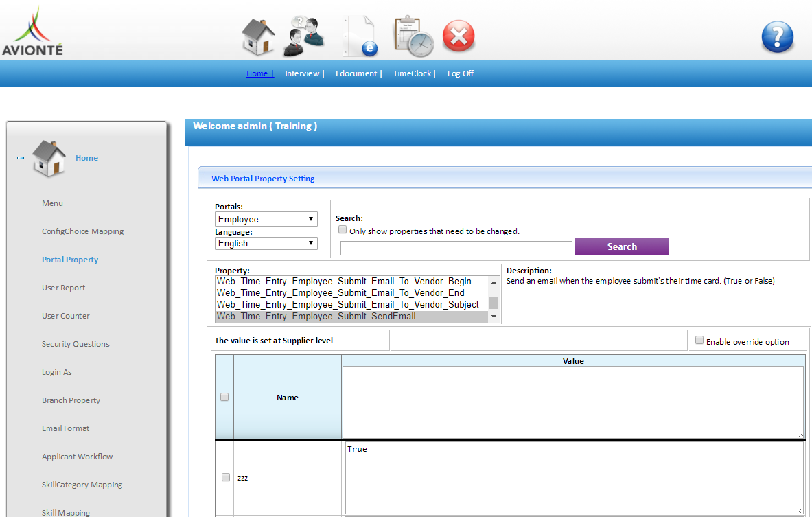Open the Interview people icon
Screen dimensions: 812x517
pos(304,36)
